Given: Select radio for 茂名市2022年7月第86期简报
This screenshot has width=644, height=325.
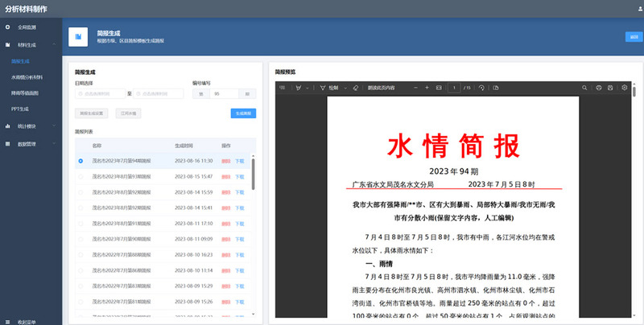Looking at the screenshot, I should pyautogui.click(x=80, y=270).
